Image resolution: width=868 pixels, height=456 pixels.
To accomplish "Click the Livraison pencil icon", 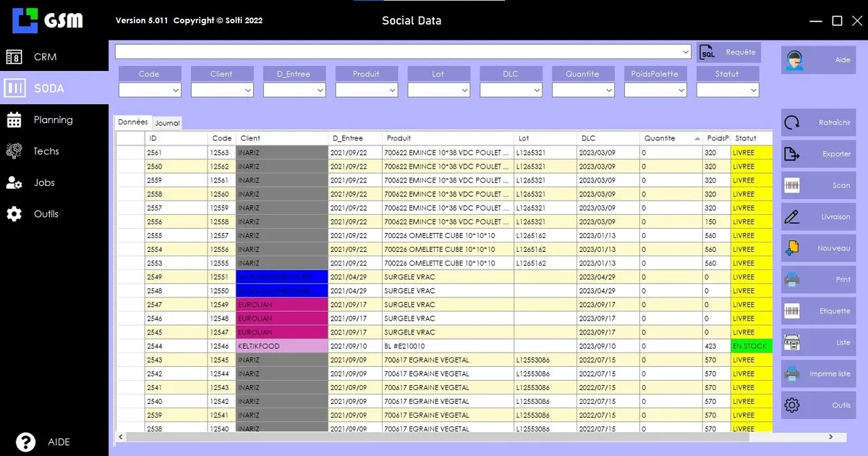I will click(x=792, y=217).
